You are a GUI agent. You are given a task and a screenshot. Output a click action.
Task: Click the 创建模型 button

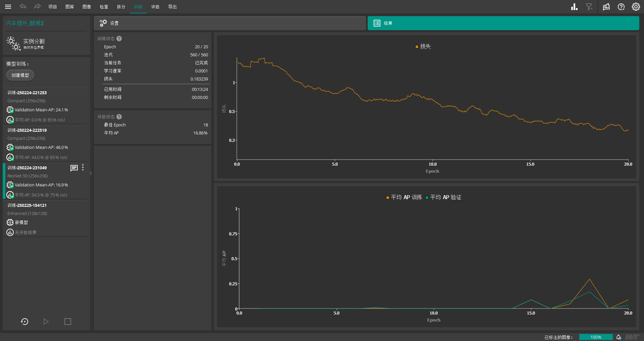pos(20,75)
